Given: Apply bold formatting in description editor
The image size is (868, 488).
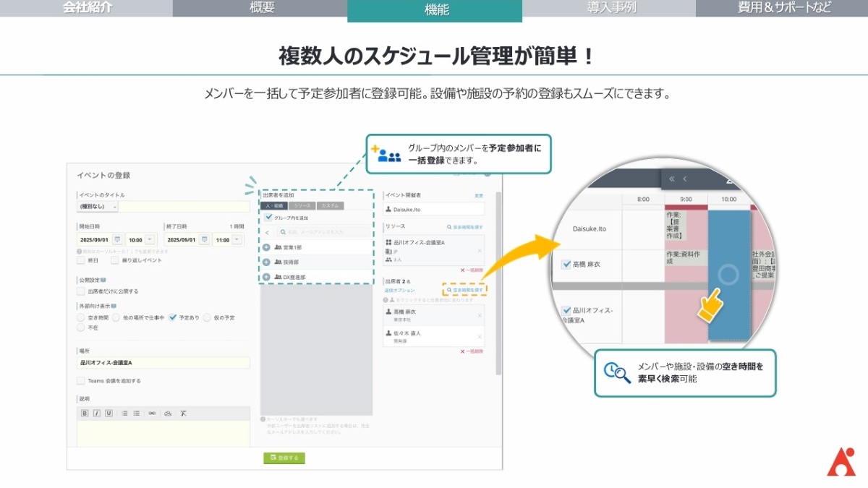Looking at the screenshot, I should (x=85, y=414).
